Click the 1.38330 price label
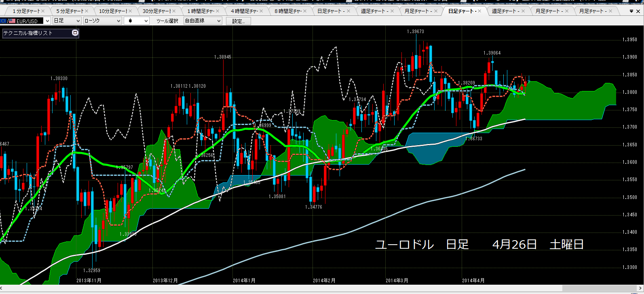This screenshot has width=644, height=294. pos(59,78)
